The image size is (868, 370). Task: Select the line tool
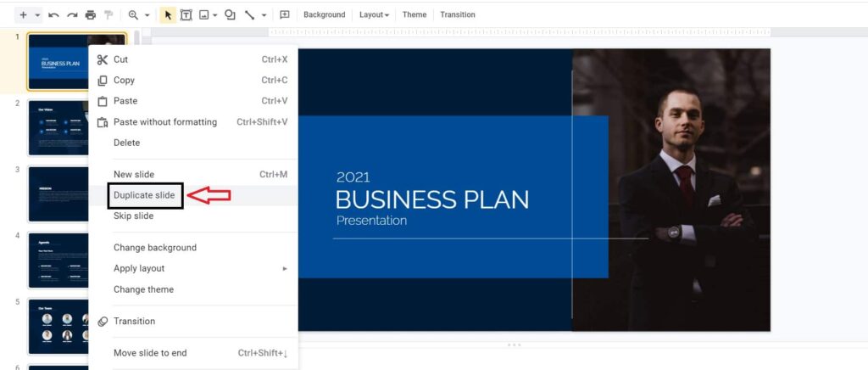250,15
